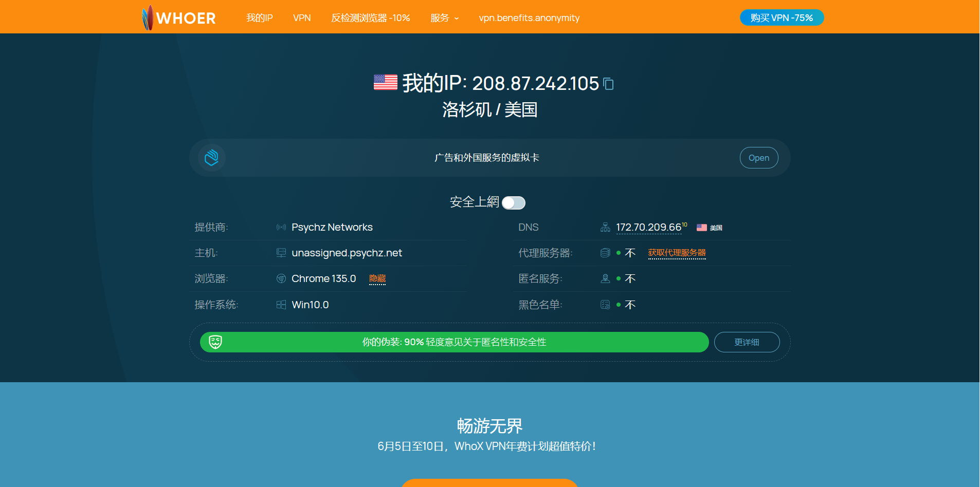Click the 不 status in 匿名服务 row
980x487 pixels.
[630, 278]
